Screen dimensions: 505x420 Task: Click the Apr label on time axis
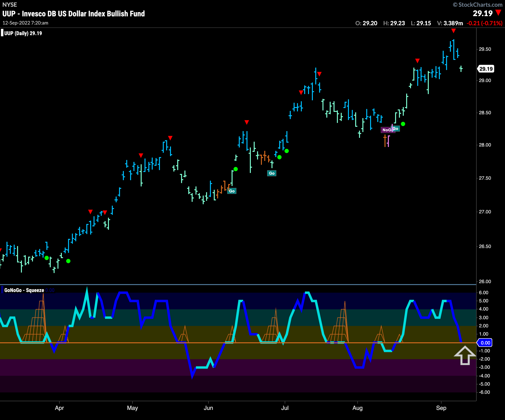click(x=59, y=408)
